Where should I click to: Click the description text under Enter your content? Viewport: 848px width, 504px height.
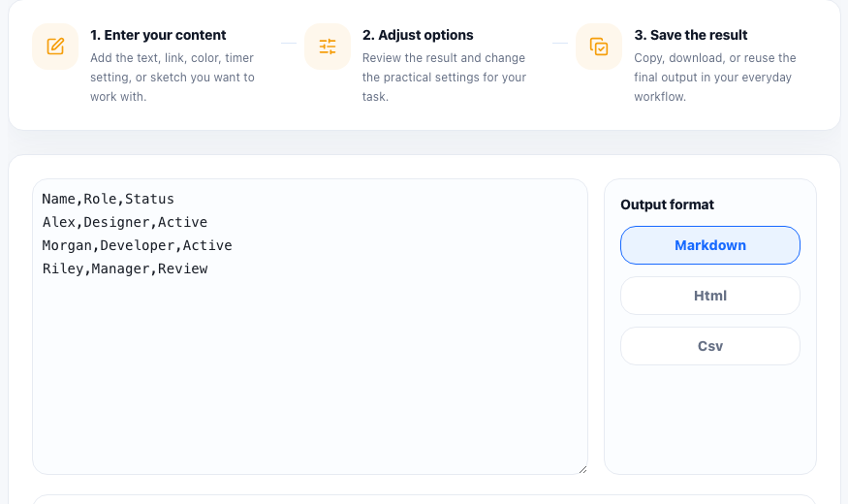(172, 78)
